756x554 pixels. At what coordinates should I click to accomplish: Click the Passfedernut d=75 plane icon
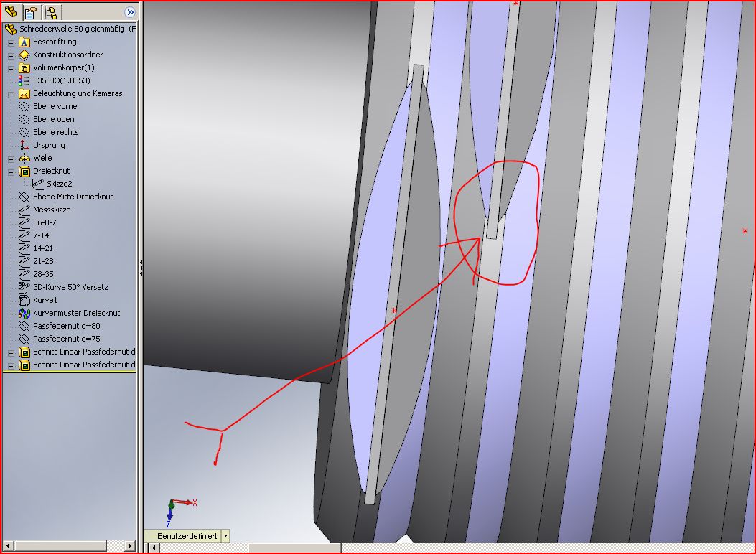[24, 339]
